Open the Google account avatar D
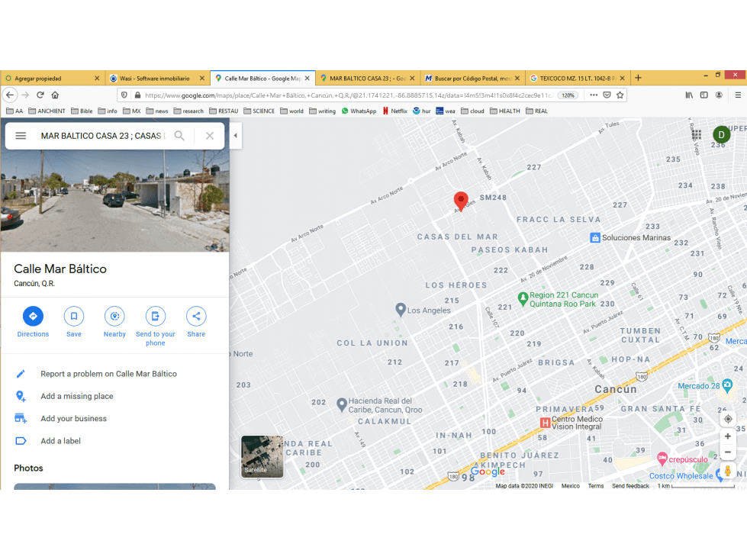Screen dimensions: 747x560 pyautogui.click(x=721, y=135)
